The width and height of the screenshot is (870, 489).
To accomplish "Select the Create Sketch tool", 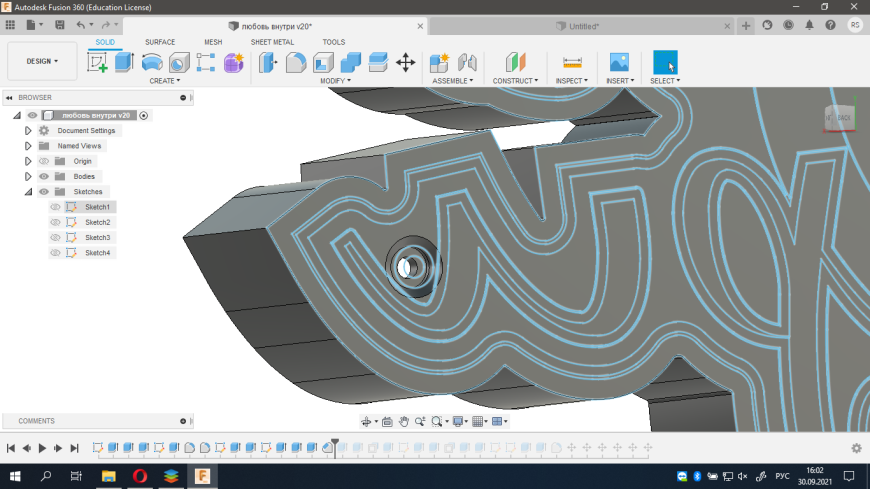I will pos(98,62).
